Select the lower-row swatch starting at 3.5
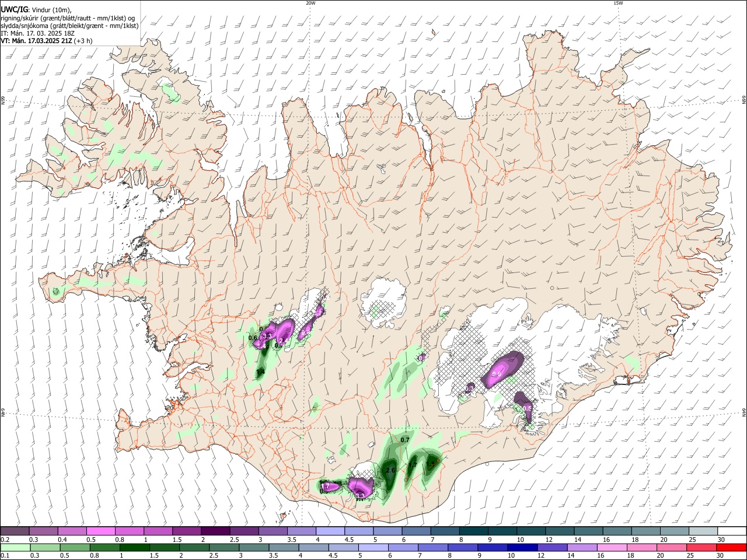 coord(283,547)
